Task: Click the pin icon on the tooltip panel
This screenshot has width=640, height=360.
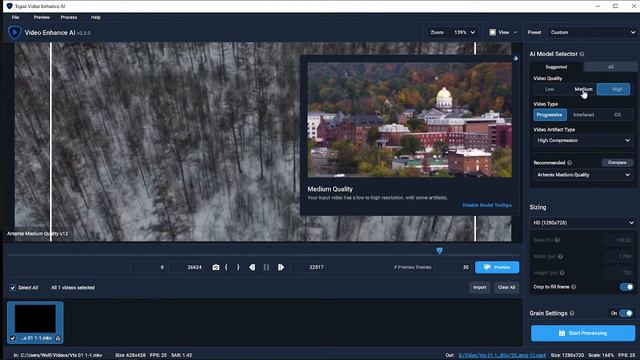Action: point(516,58)
